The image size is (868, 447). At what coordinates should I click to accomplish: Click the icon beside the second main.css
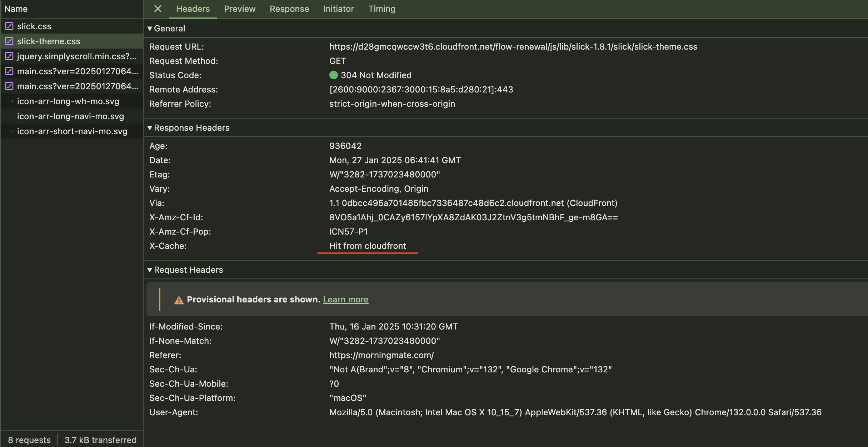point(9,86)
